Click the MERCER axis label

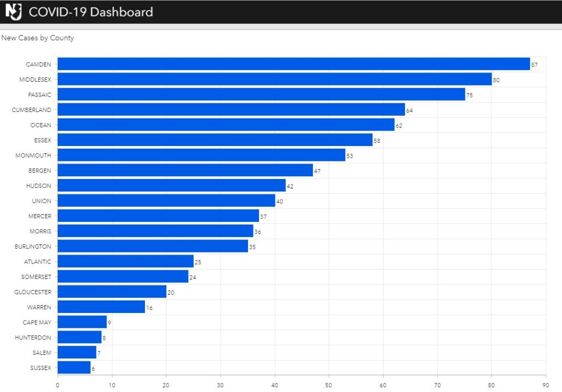pos(40,216)
